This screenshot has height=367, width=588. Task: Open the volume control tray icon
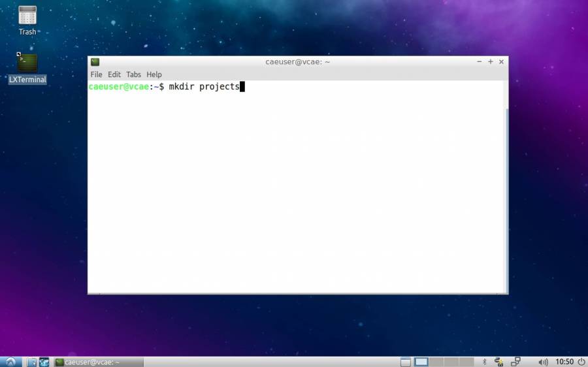[543, 362]
